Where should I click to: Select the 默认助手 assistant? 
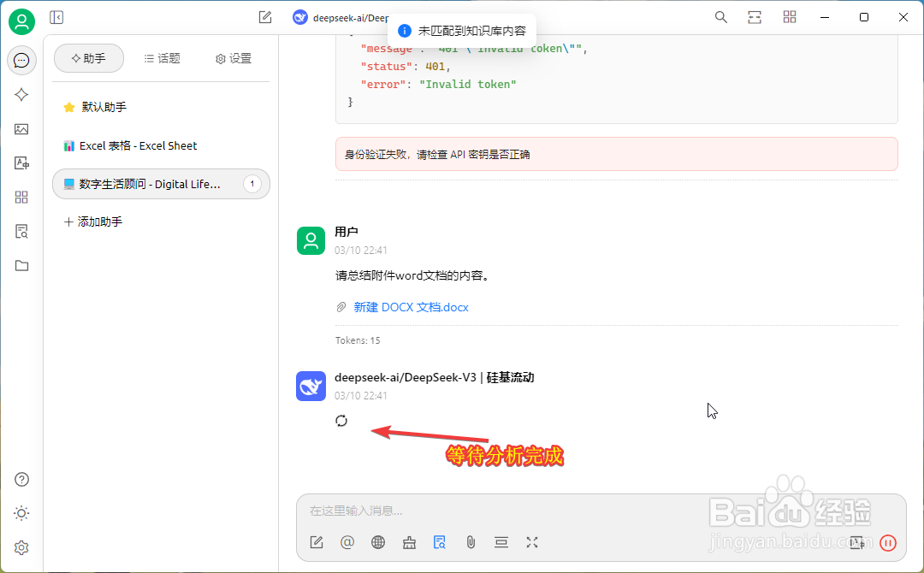[161, 107]
